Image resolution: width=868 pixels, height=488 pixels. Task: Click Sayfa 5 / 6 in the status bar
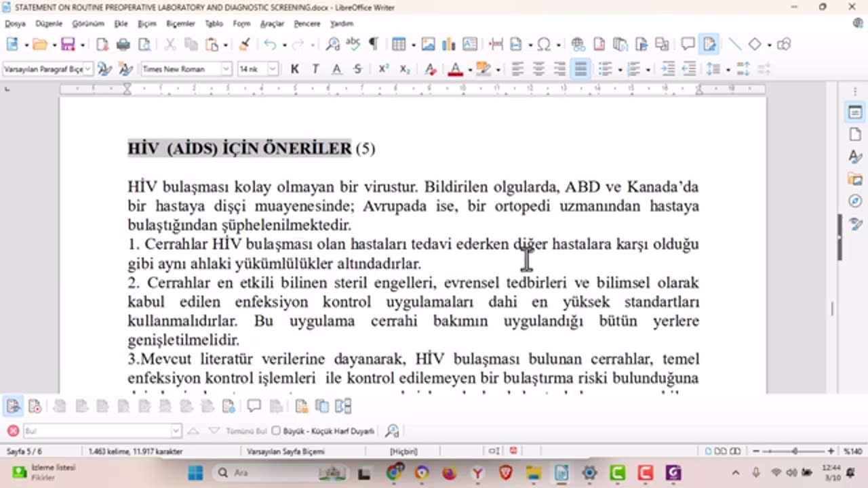point(24,451)
